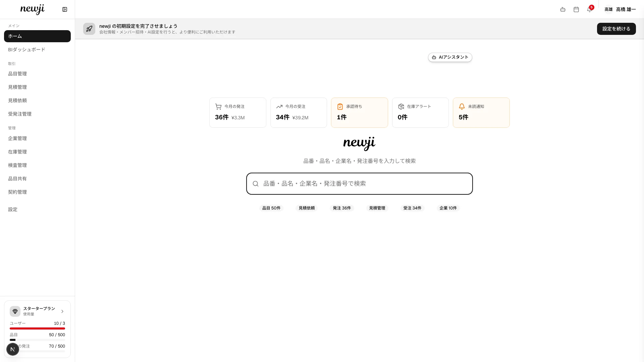Screen dimensions: 644x362
Task: Click the ¥39.2M sales amount
Action: 300,118
